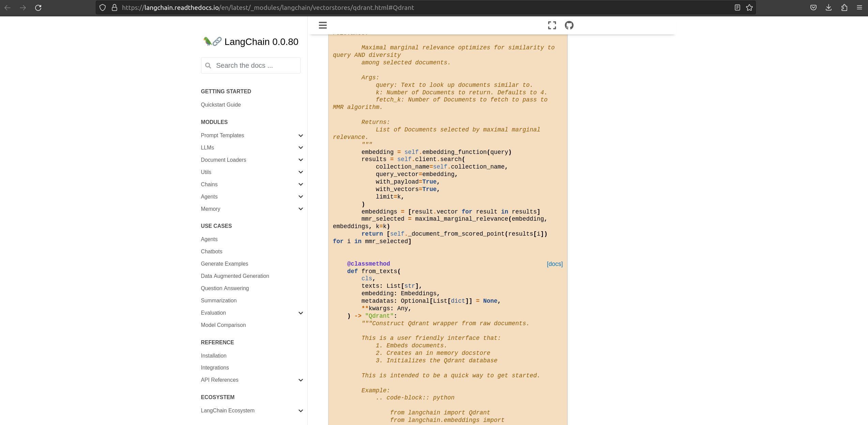Viewport: 868px width, 425px height.
Task: Open the GitHub repository icon
Action: (x=569, y=25)
